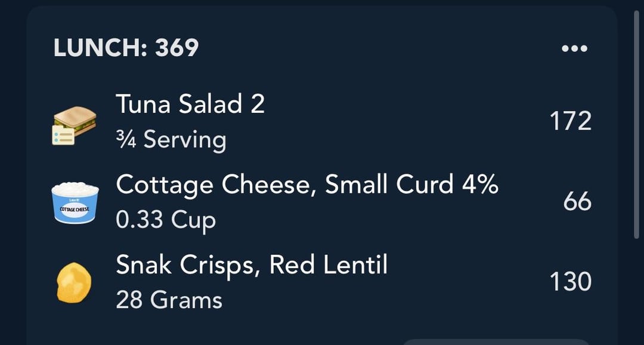Click the vertical scrollbar on the right

(x=637, y=124)
